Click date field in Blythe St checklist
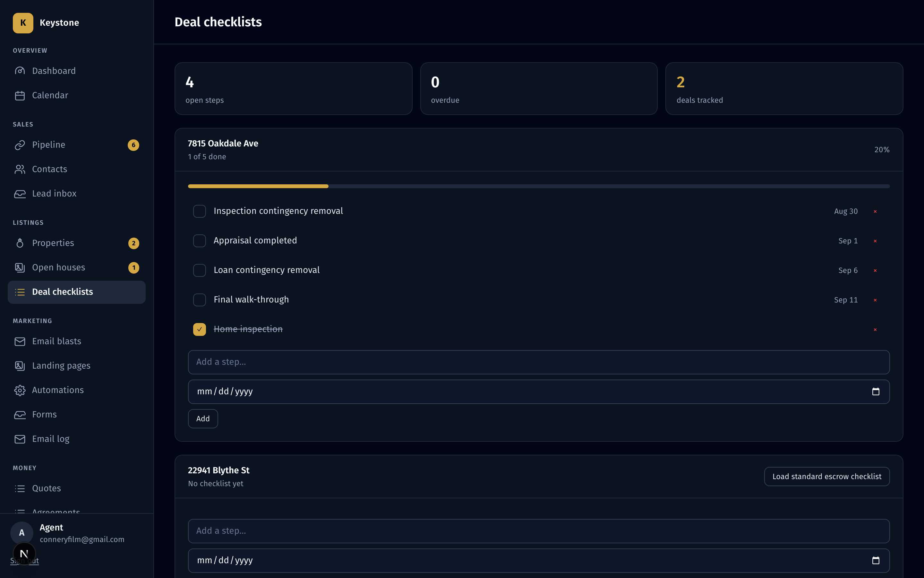924x578 pixels. 539,560
